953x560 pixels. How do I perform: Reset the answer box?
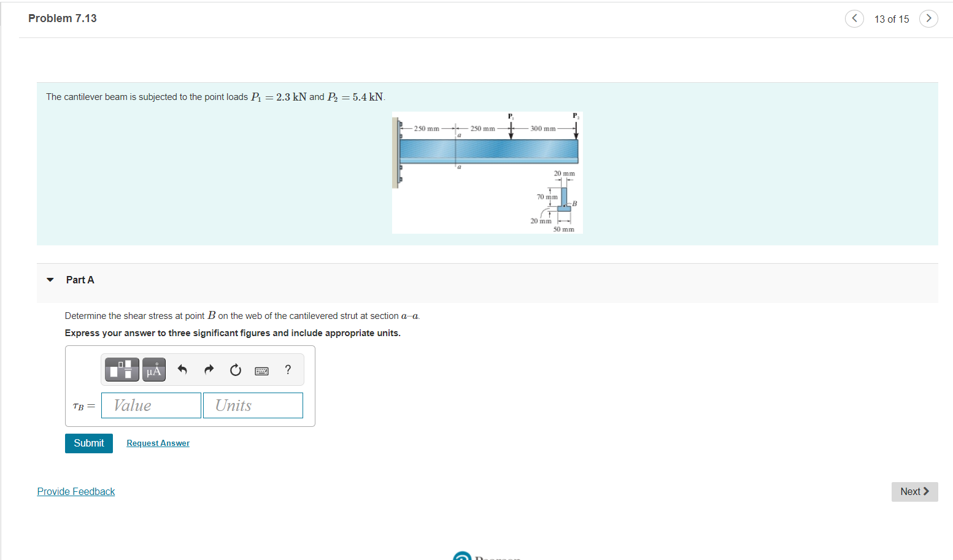tap(236, 370)
